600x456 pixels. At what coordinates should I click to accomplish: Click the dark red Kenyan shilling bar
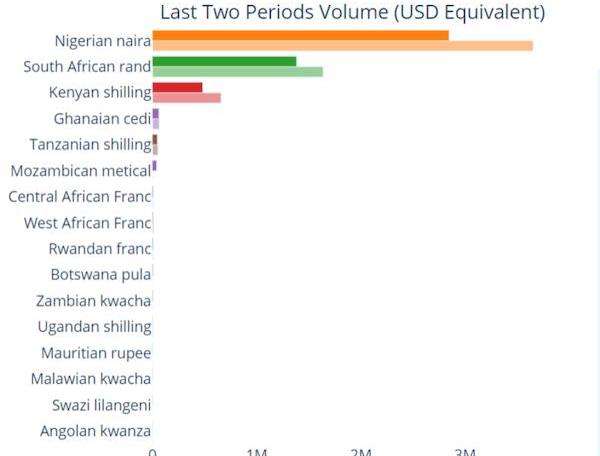pyautogui.click(x=178, y=88)
